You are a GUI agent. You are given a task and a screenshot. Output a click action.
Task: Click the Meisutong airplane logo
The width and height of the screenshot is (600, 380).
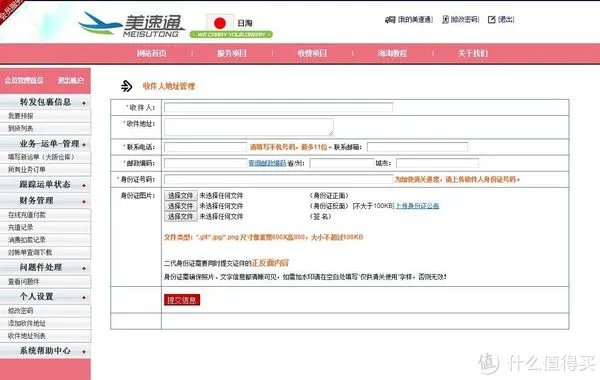131,24
